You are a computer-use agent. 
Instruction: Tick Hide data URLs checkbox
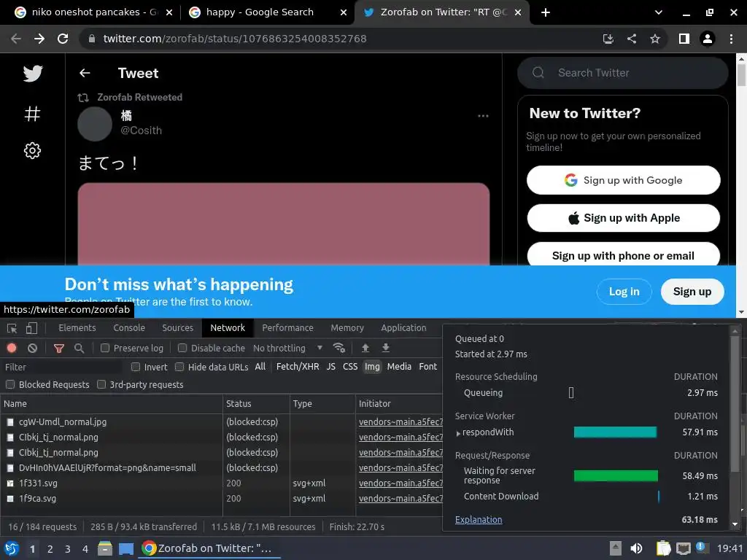pos(179,367)
